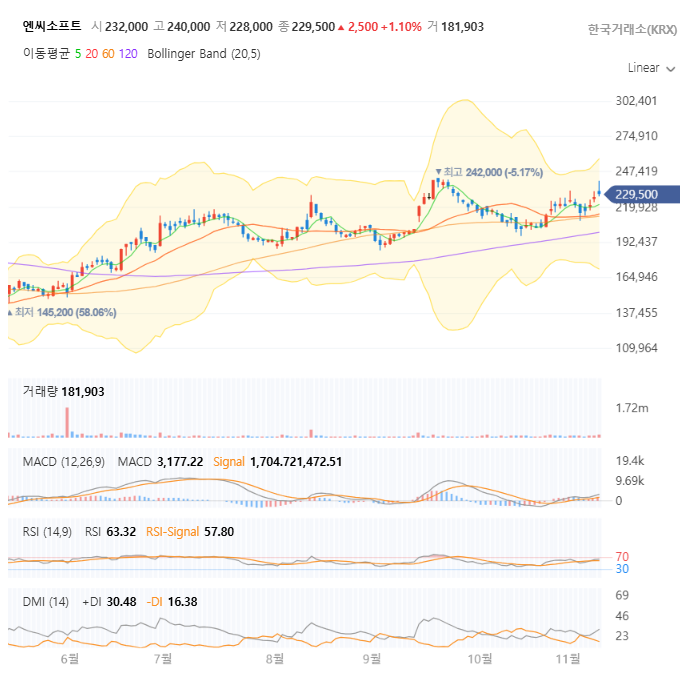Select the 5-day moving average legend
This screenshot has width=680, height=697.
pyautogui.click(x=78, y=54)
